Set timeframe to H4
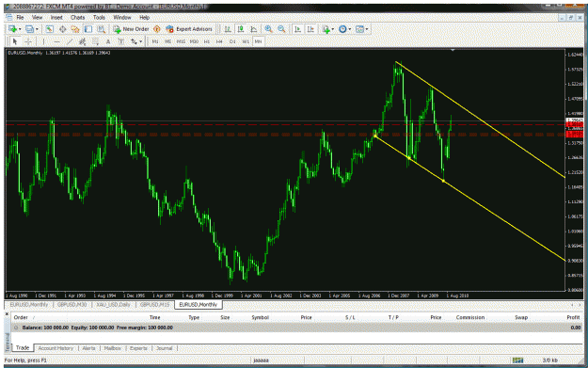The image size is (588, 368). [219, 41]
